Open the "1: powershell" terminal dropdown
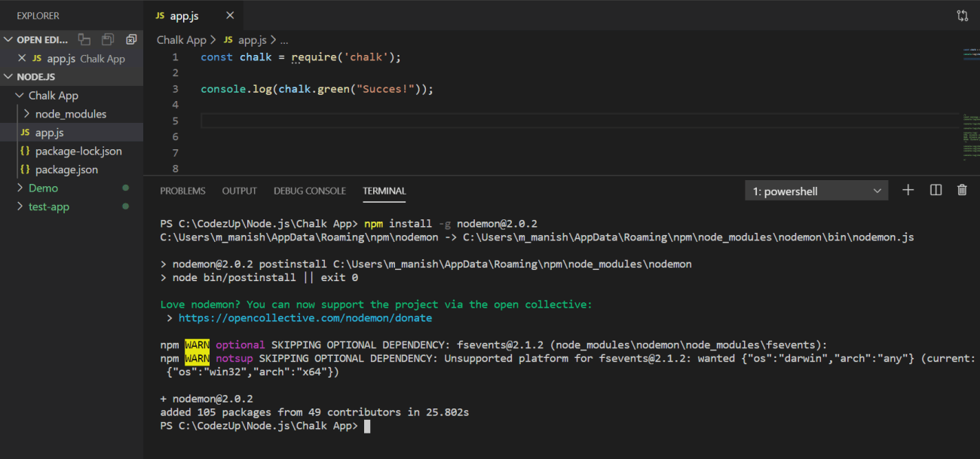The image size is (980, 459). point(816,190)
